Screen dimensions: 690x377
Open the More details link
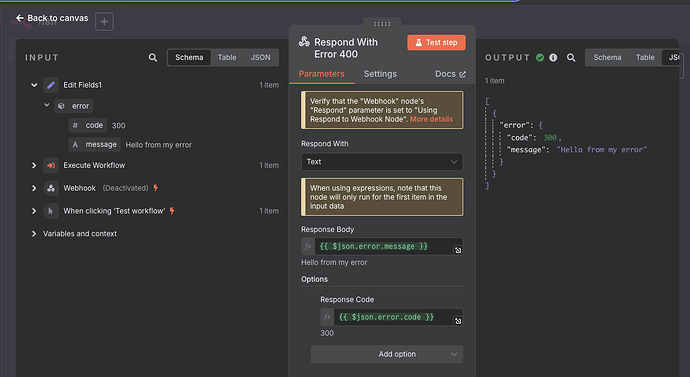tap(431, 119)
